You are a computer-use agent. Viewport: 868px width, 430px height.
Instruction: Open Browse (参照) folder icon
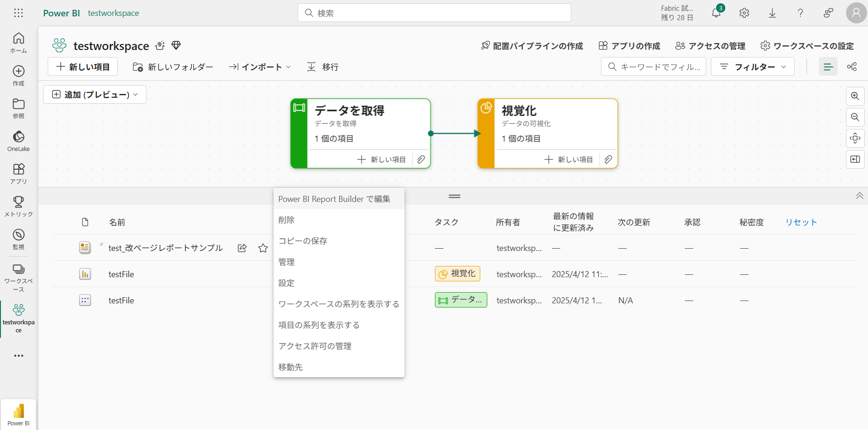click(x=19, y=108)
